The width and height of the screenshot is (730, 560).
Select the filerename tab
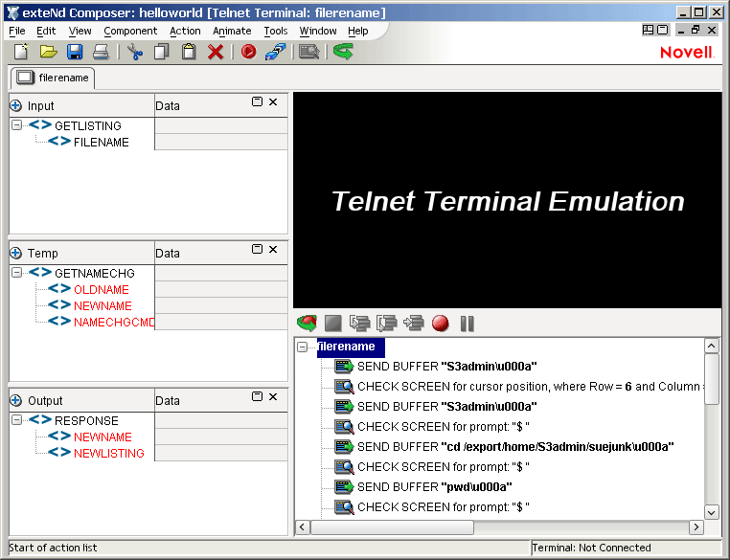(53, 78)
